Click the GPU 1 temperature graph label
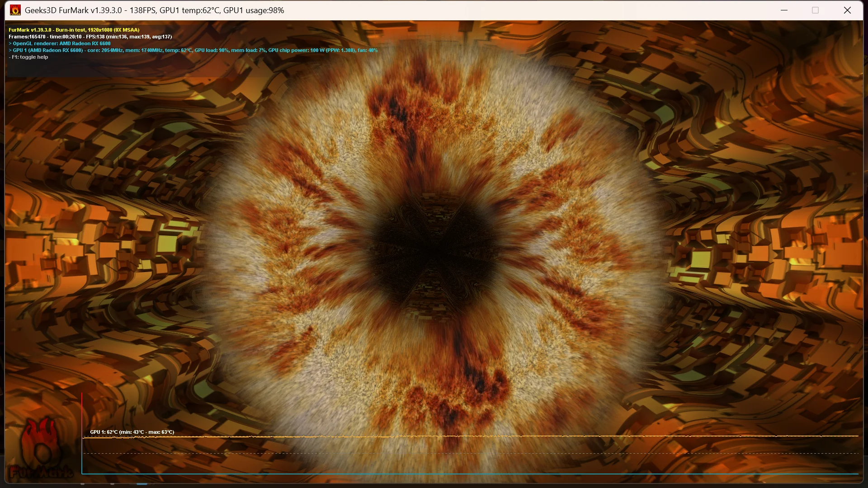The width and height of the screenshot is (868, 488). pos(132,432)
